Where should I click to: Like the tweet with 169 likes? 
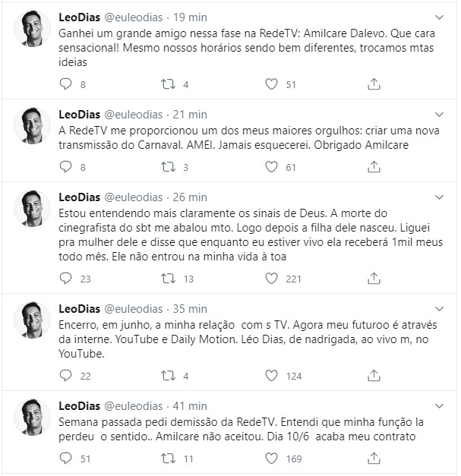pos(271,458)
